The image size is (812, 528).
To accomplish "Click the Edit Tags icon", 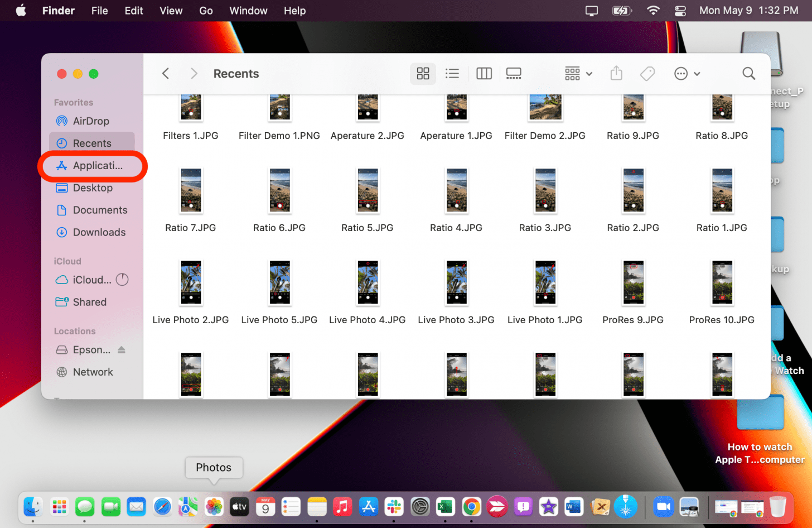I will pos(647,74).
